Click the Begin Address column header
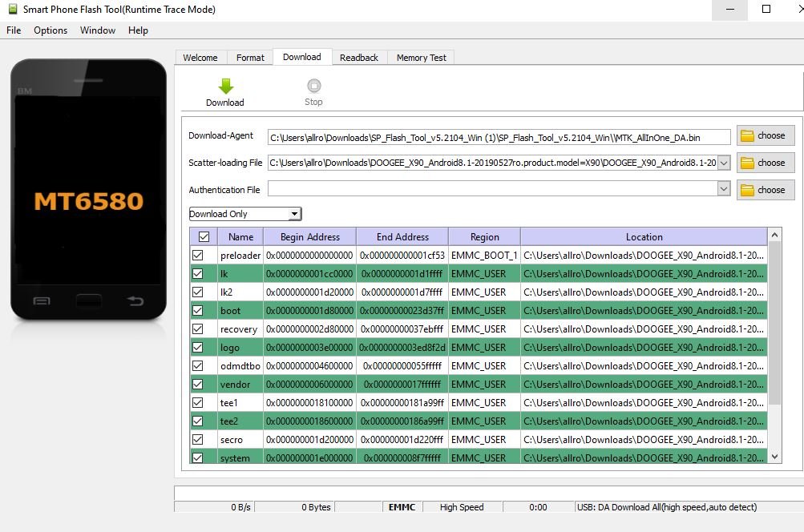 tap(309, 237)
